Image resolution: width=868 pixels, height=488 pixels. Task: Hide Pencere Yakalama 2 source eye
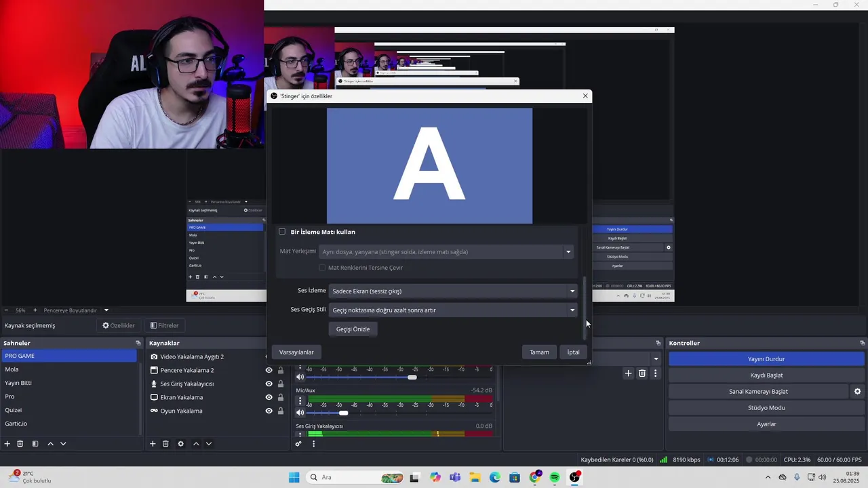(269, 370)
